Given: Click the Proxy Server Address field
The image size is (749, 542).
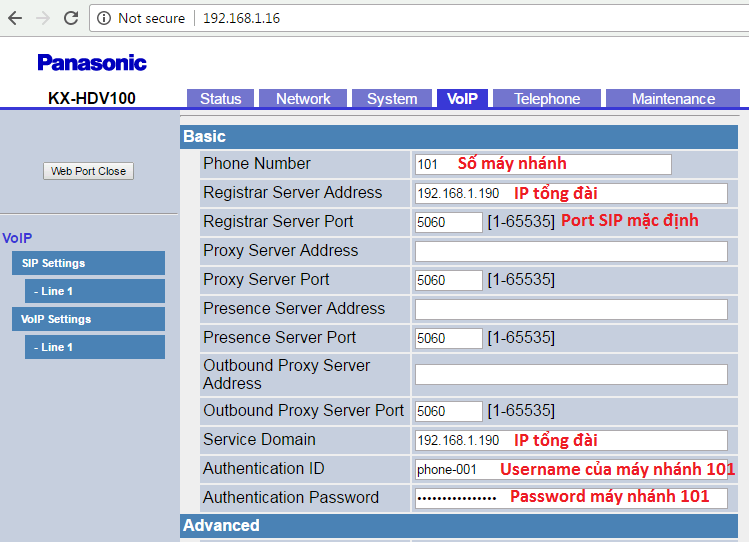Looking at the screenshot, I should click(570, 251).
